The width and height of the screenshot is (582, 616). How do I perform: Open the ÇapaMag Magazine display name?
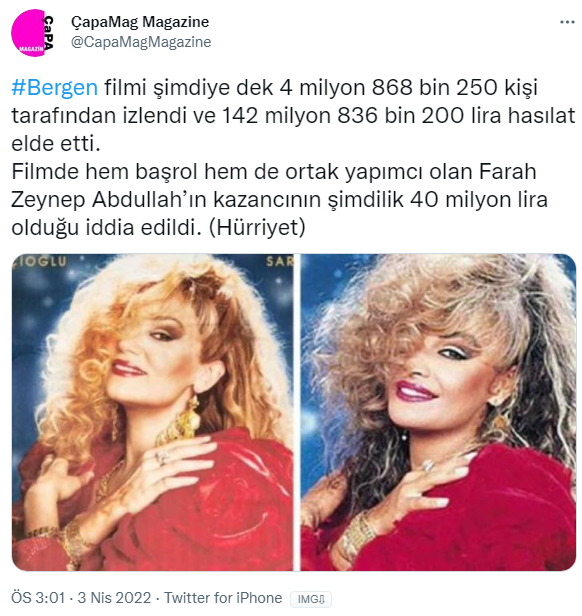[140, 22]
